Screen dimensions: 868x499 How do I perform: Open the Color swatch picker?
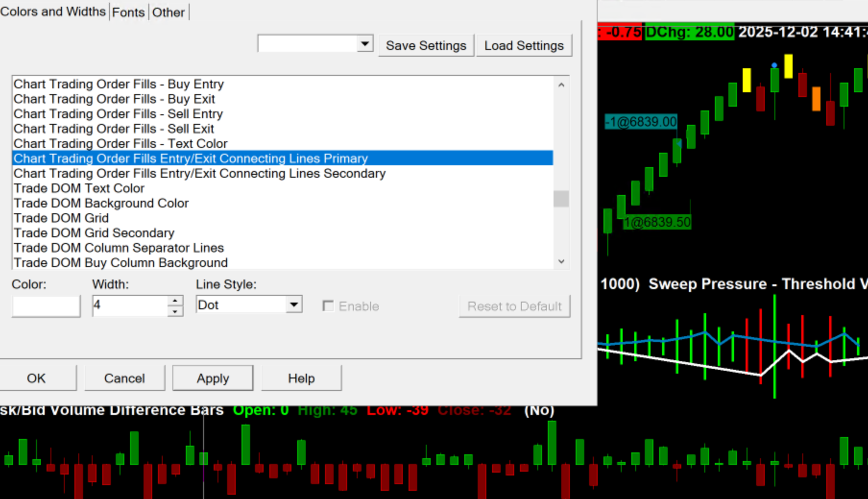click(x=46, y=306)
